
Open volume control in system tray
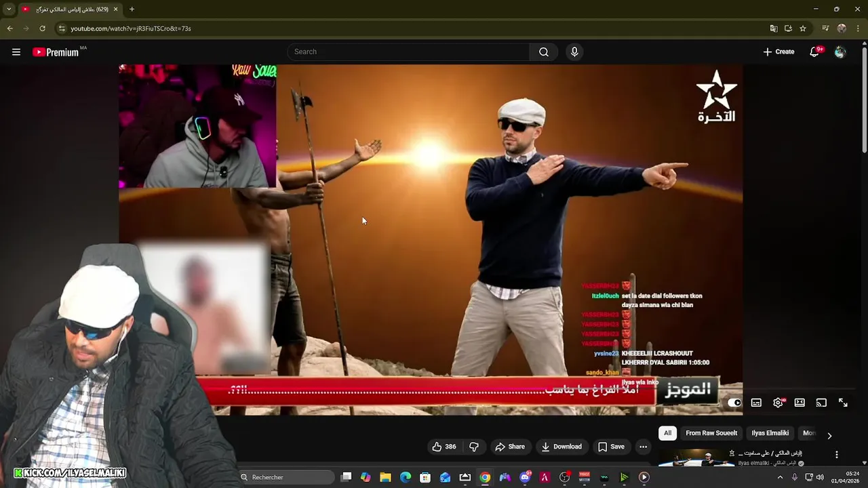tap(821, 477)
